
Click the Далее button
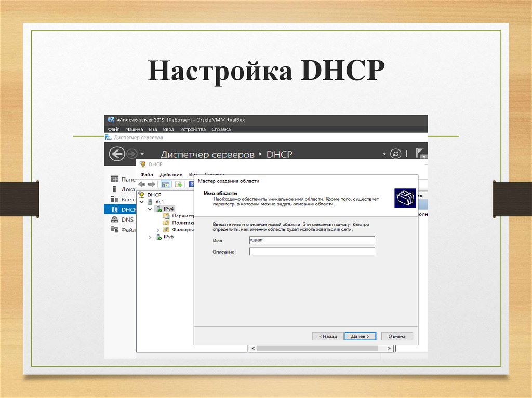[x=361, y=336]
